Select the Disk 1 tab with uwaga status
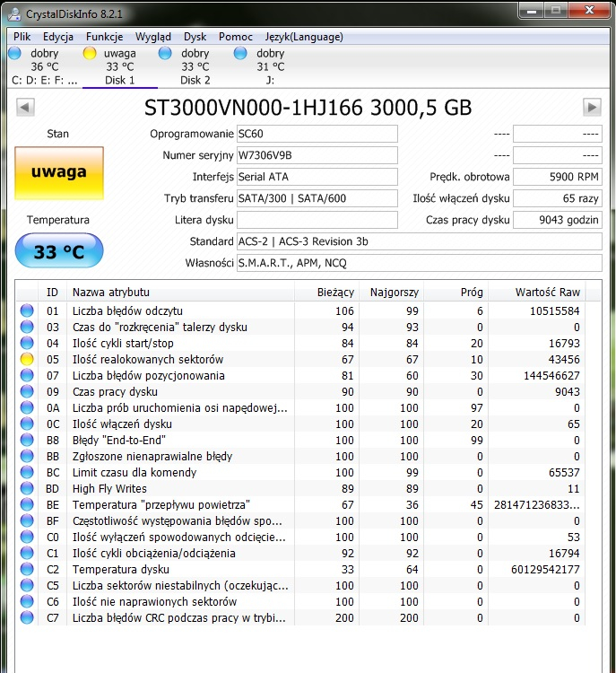Image resolution: width=616 pixels, height=673 pixels. point(120,66)
